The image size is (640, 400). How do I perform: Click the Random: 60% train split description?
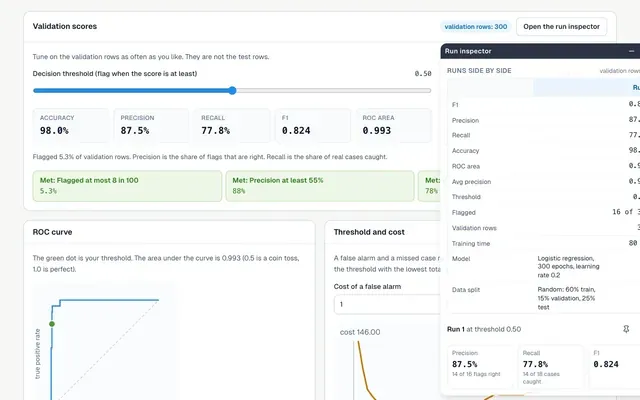(567, 298)
